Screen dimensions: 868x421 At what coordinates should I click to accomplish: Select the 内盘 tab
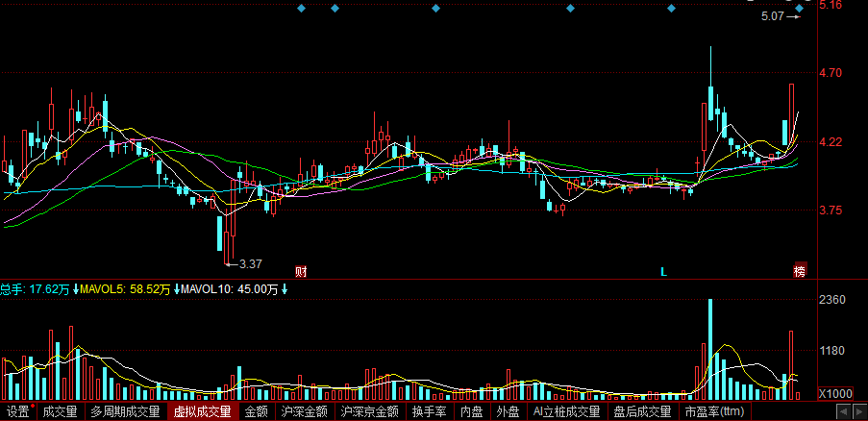pos(472,412)
